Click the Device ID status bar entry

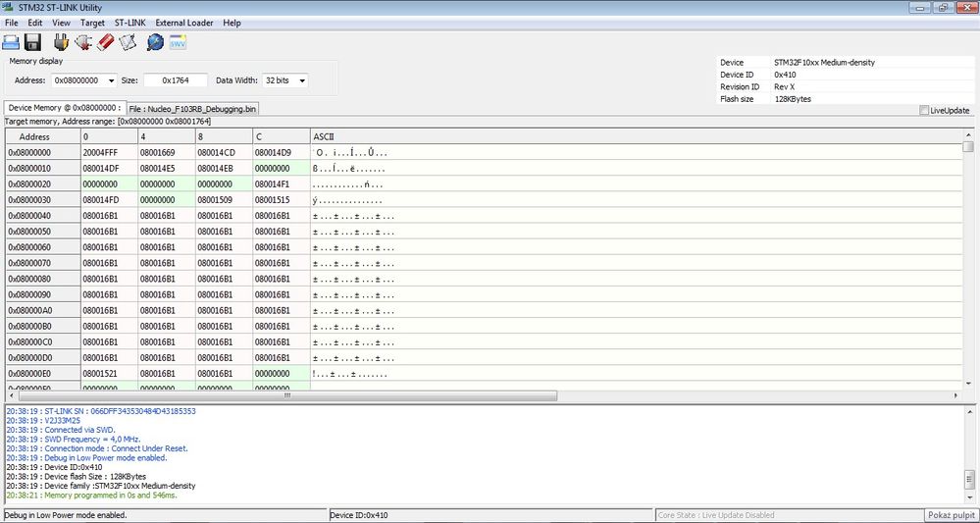pos(490,515)
